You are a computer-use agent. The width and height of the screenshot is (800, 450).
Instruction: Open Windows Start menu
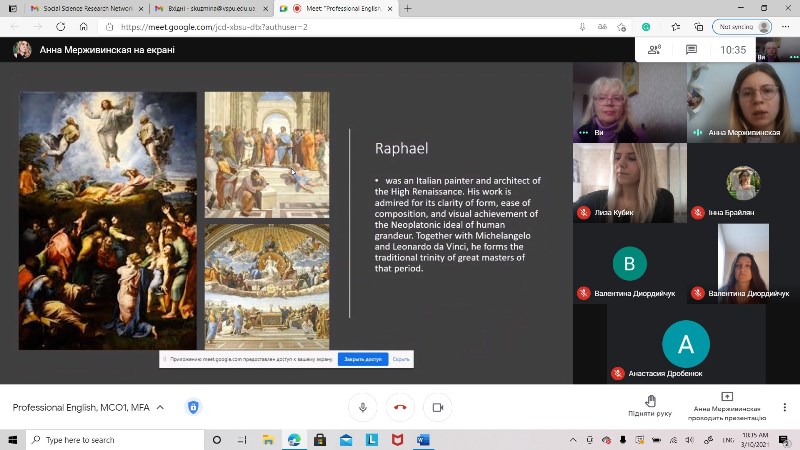click(x=13, y=440)
